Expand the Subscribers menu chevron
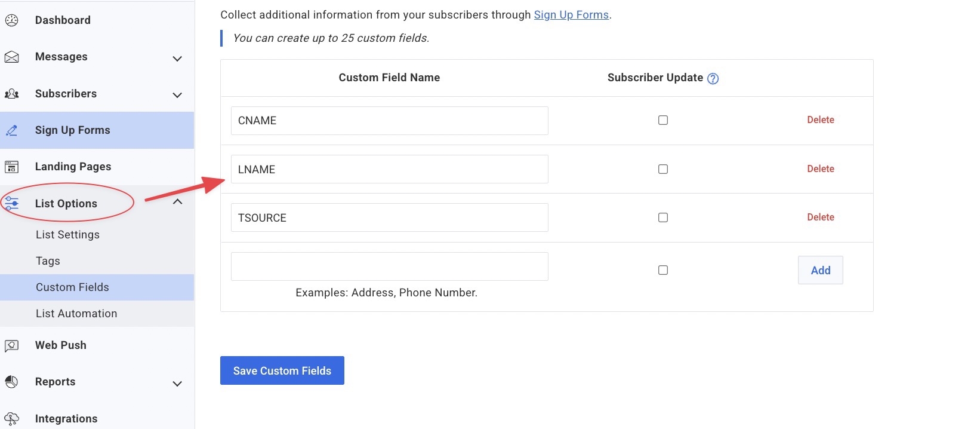Image resolution: width=980 pixels, height=429 pixels. 177,95
